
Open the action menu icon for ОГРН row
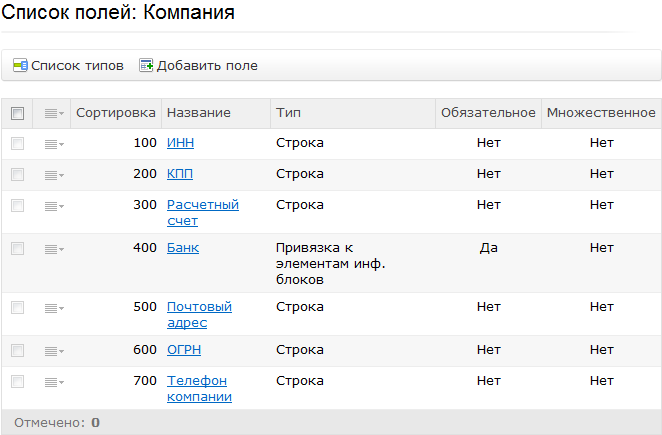point(54,351)
